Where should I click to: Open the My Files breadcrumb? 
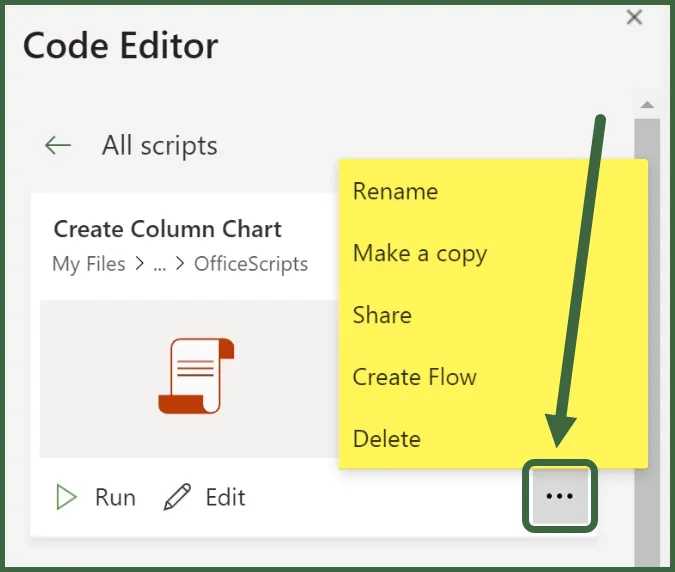point(88,264)
